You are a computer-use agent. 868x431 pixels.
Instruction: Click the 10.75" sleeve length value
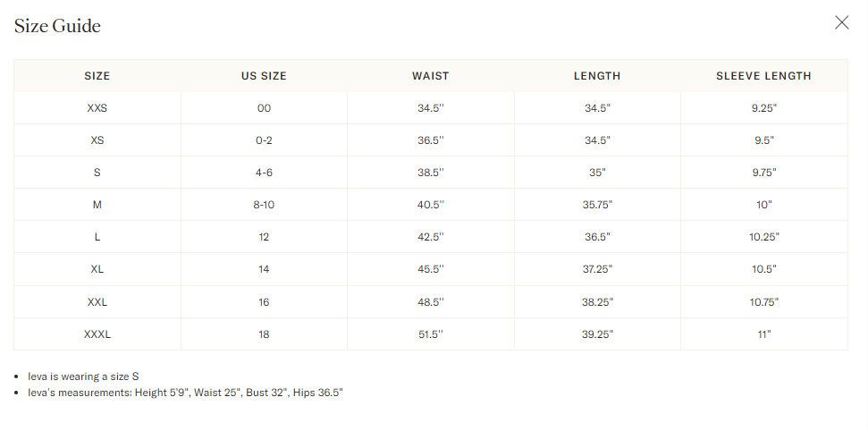pos(764,302)
